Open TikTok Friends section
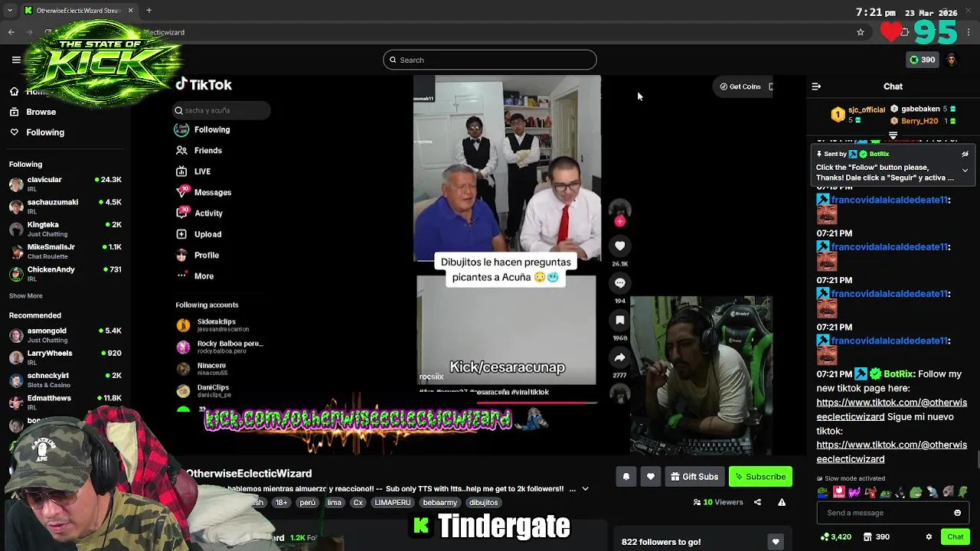This screenshot has height=551, width=980. (x=199, y=151)
